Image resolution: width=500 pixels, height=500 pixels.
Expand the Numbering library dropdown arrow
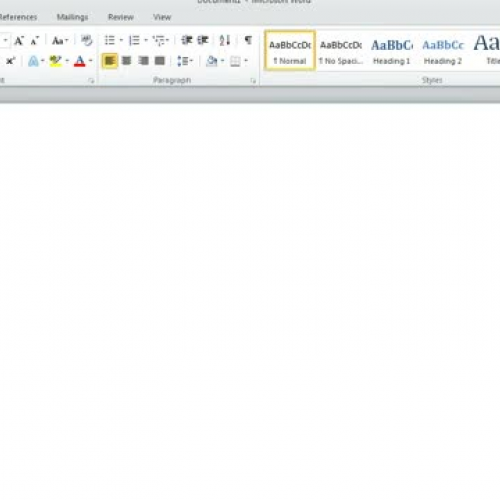coord(146,40)
